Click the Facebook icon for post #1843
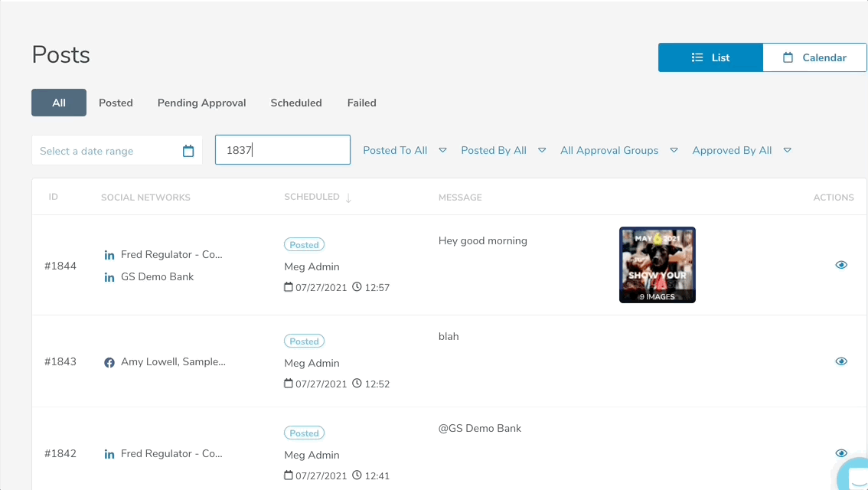The height and width of the screenshot is (490, 868). [x=109, y=362]
